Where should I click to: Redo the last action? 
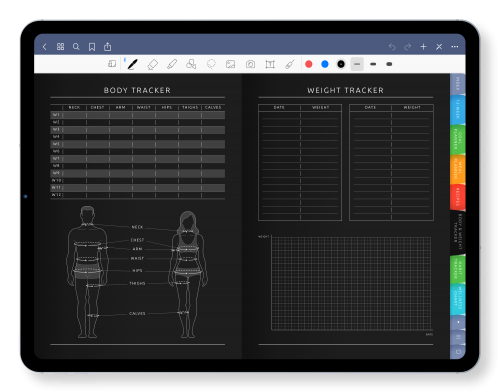tap(407, 47)
